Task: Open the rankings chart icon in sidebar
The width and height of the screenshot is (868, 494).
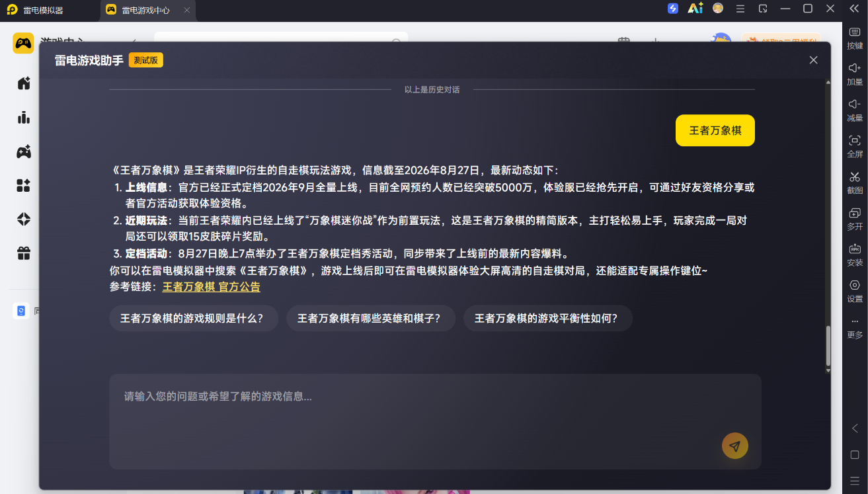Action: [x=24, y=118]
